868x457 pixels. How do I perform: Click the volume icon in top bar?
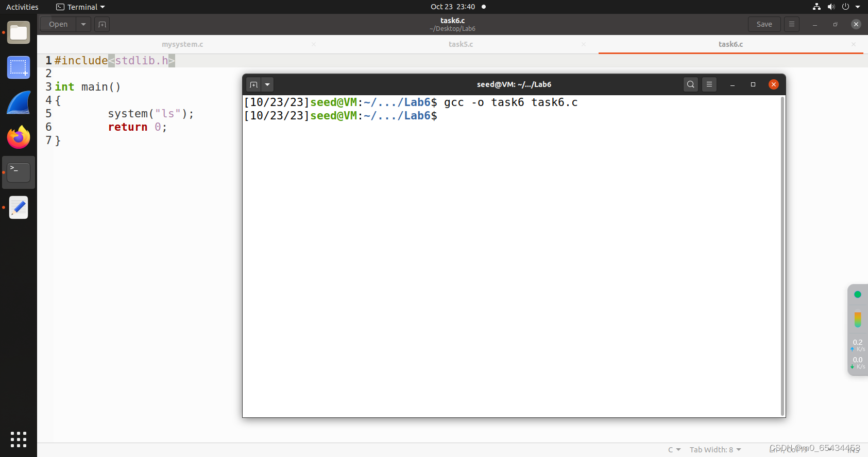831,7
